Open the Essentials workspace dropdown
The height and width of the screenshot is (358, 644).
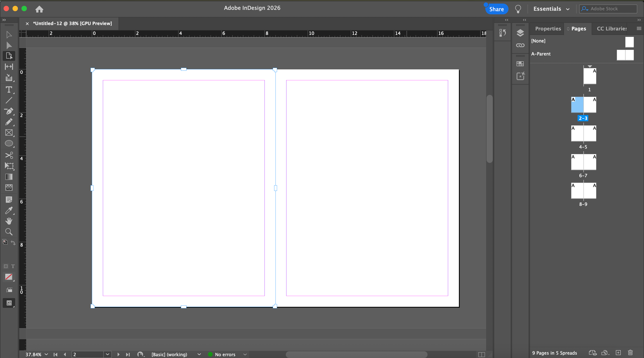tap(551, 9)
